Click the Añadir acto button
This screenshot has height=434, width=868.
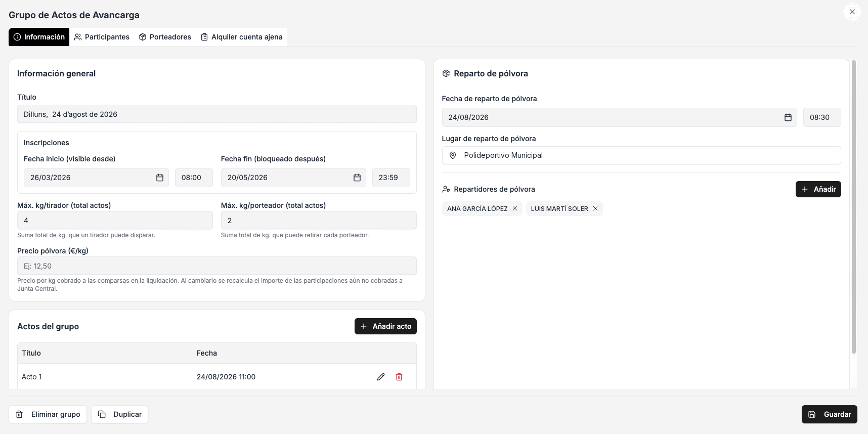pyautogui.click(x=385, y=326)
